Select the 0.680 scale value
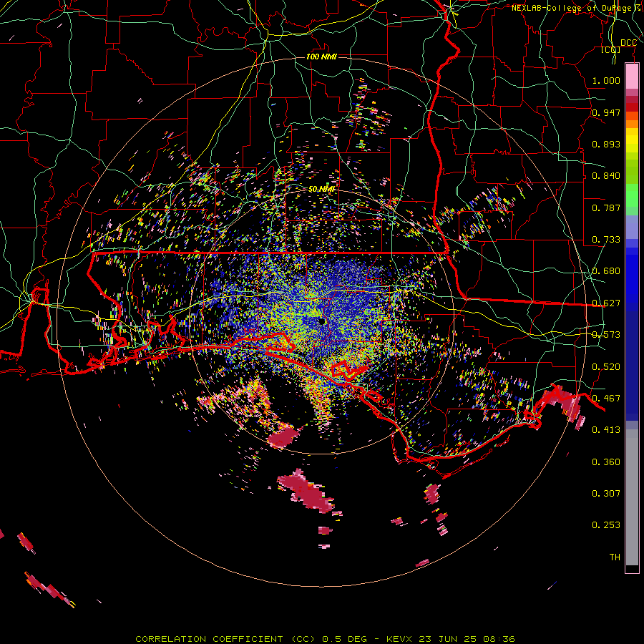644x644 pixels. click(606, 271)
